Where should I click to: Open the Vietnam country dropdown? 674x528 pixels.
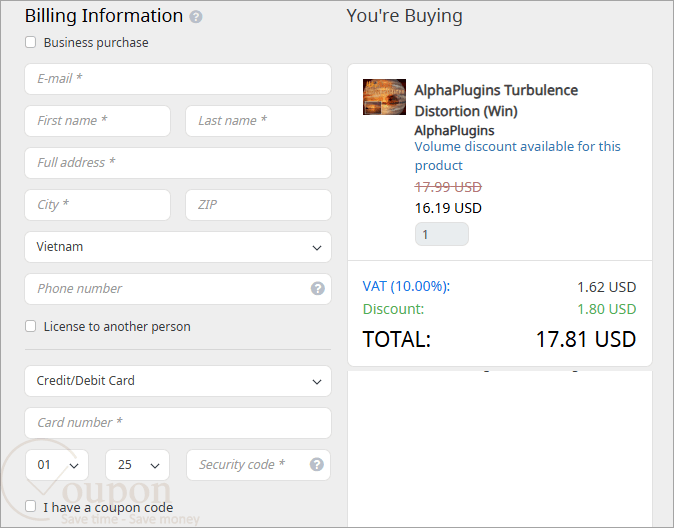pos(178,247)
